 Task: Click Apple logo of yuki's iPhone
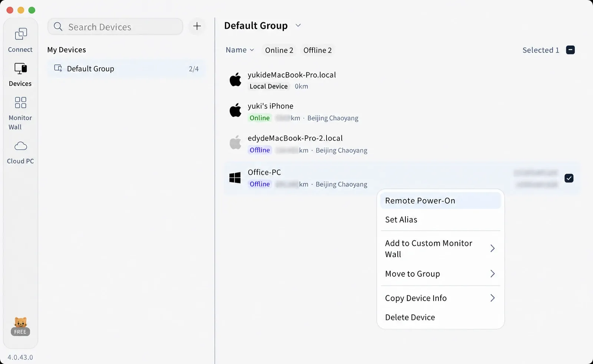[x=235, y=110]
